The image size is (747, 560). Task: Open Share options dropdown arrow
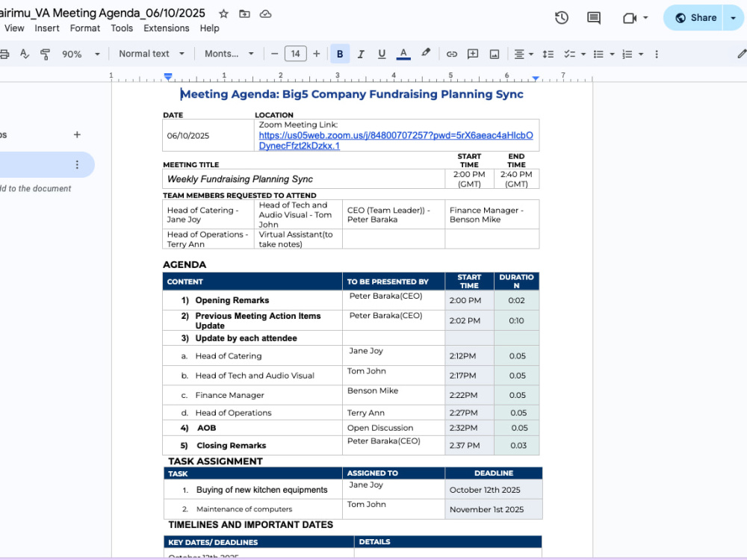tap(734, 18)
